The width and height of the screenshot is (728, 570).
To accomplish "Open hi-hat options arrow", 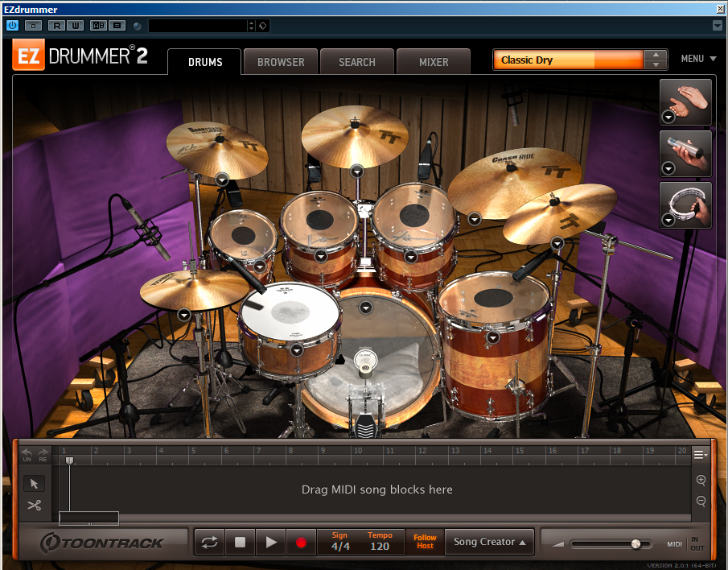I will pyautogui.click(x=184, y=315).
